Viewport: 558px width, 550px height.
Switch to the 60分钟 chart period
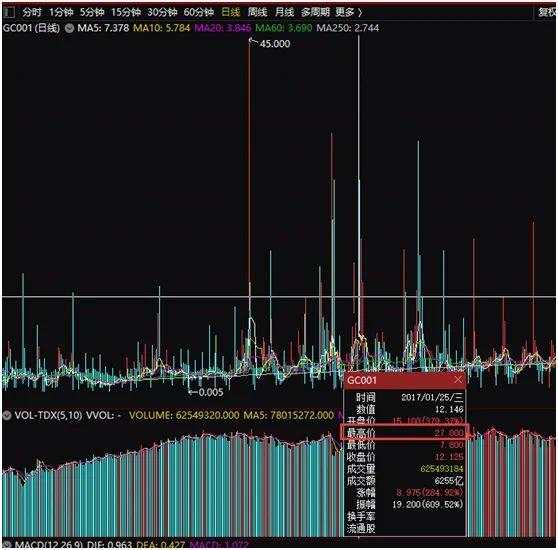coord(199,13)
